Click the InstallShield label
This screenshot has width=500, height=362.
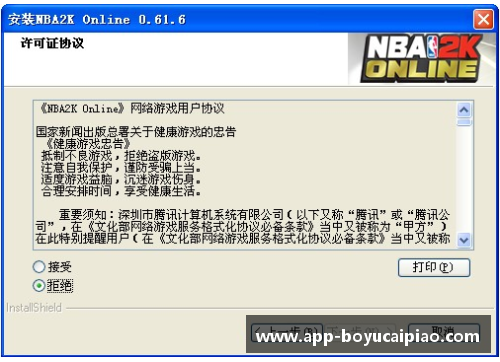click(34, 308)
